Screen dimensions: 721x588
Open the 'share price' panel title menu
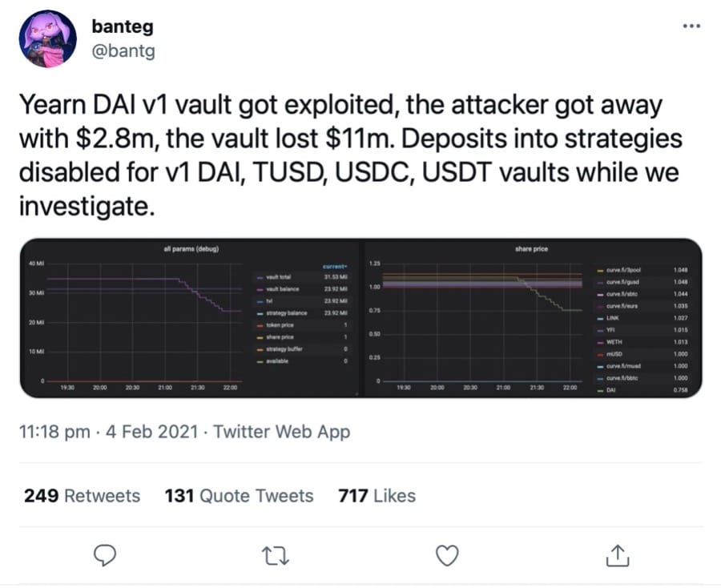531,249
